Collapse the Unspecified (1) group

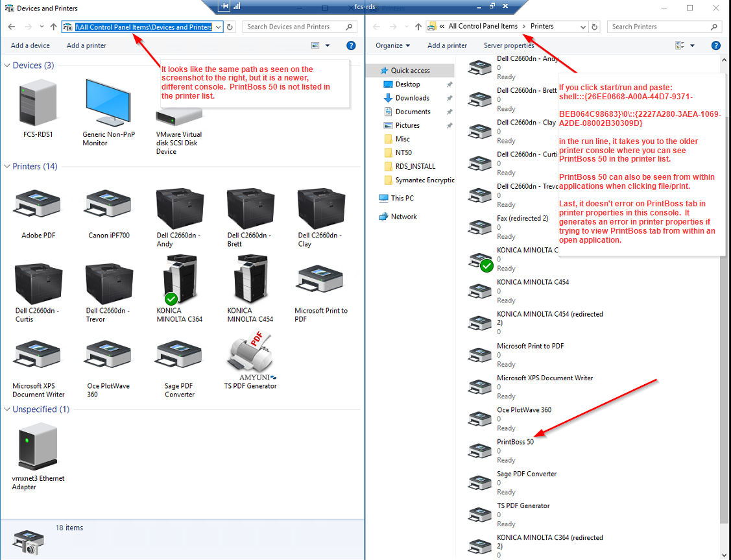click(7, 409)
